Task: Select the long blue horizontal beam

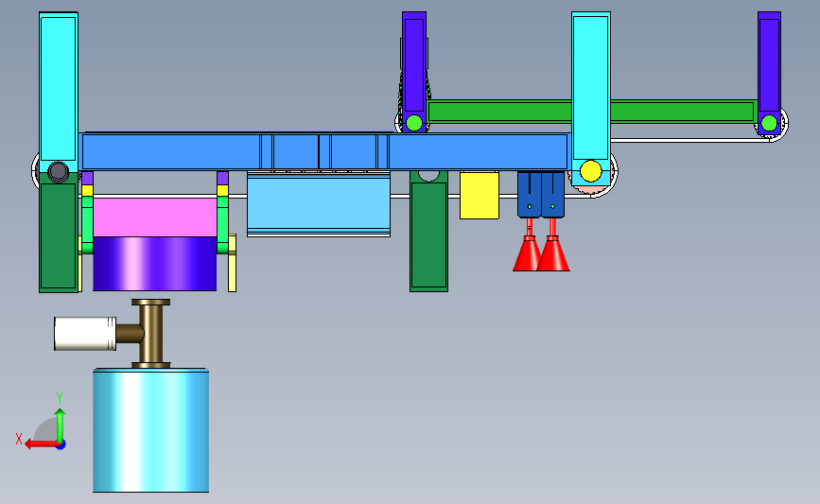Action: [324, 151]
